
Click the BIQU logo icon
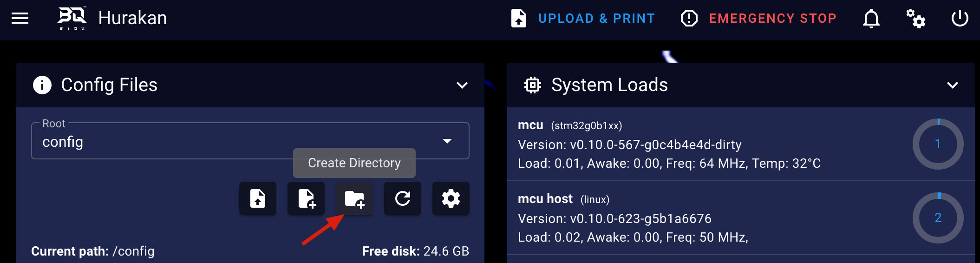[72, 19]
